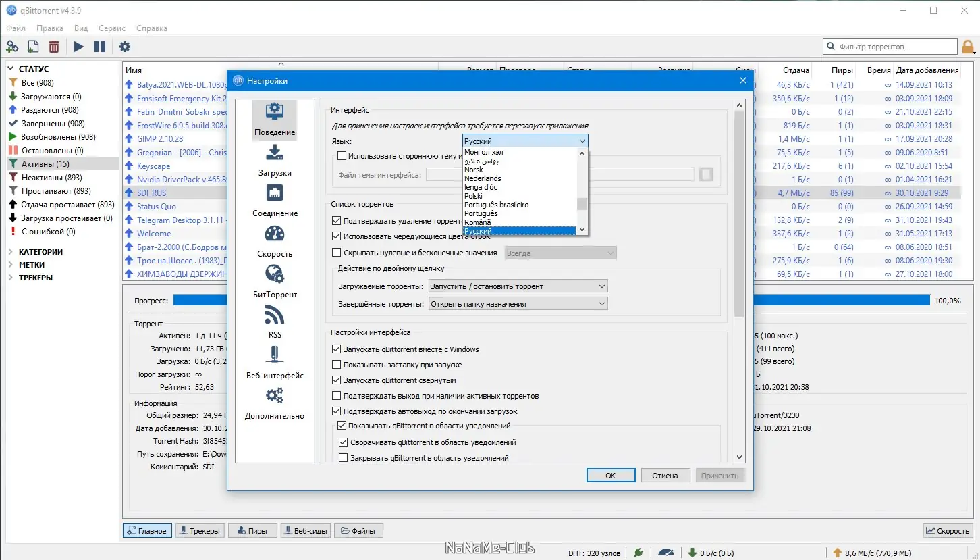Image resolution: width=980 pixels, height=560 pixels.
Task: Open the Файл menu
Action: click(16, 28)
